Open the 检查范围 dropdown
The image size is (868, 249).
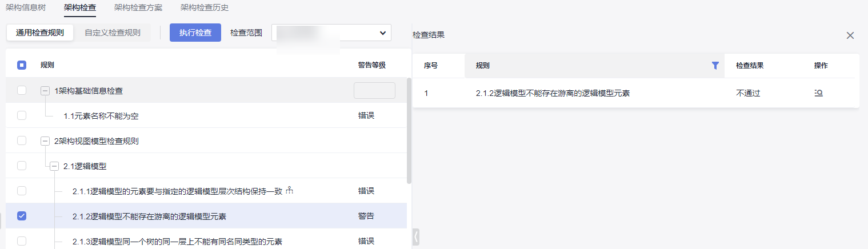click(331, 33)
